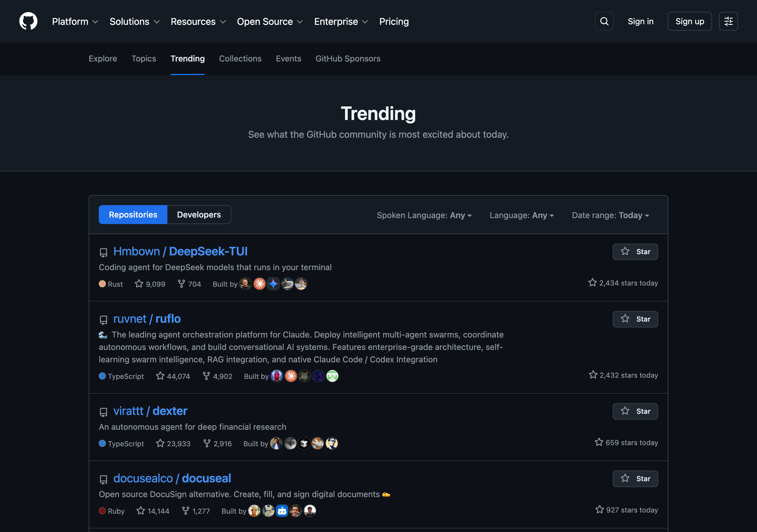The height and width of the screenshot is (532, 757).
Task: Open ruflo forks count 4,902
Action: (217, 376)
